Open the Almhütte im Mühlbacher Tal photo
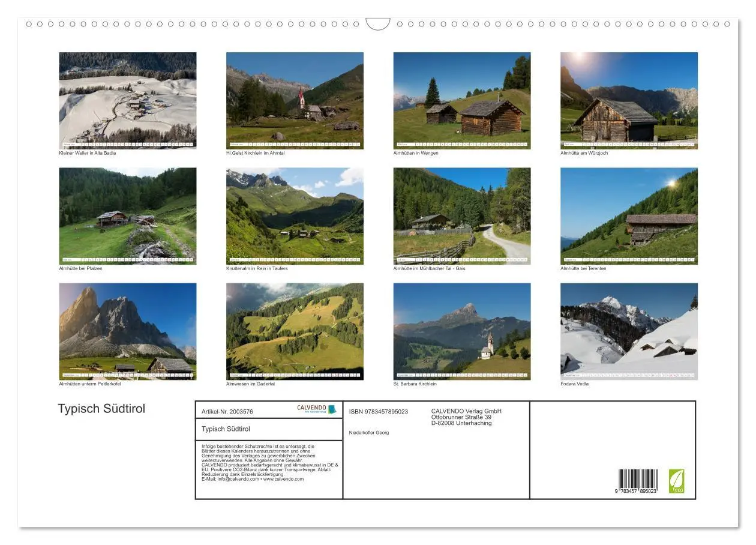 click(x=462, y=216)
